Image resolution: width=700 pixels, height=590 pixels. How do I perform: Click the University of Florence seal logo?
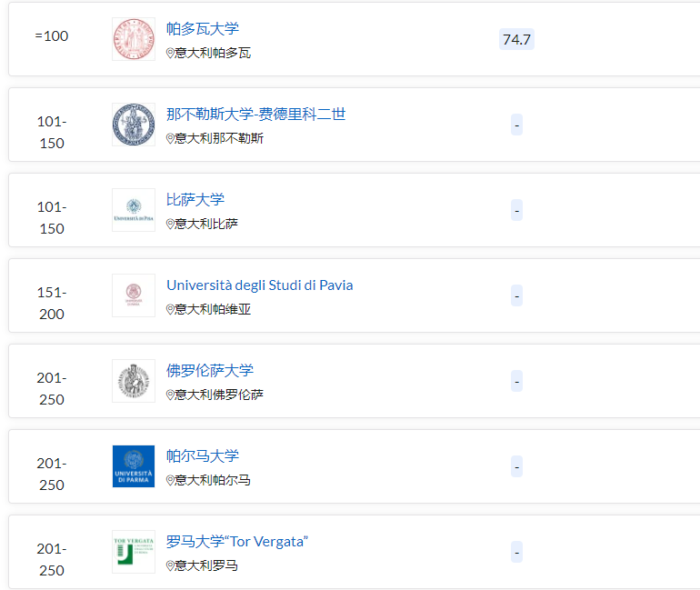coord(134,381)
